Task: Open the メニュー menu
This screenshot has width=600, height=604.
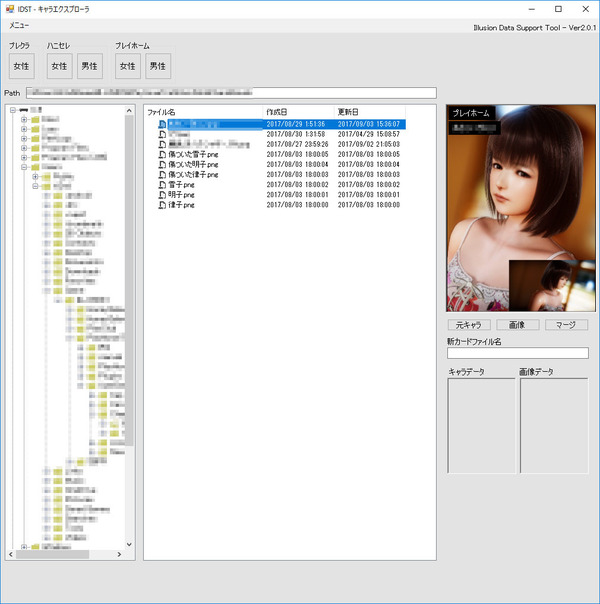Action: coord(19,25)
